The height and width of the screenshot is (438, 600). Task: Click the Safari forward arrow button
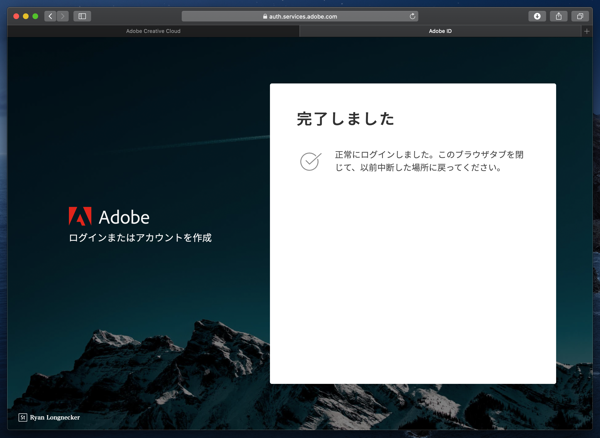[63, 16]
